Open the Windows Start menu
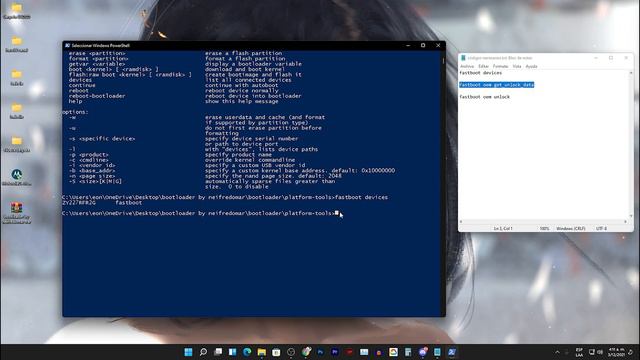Viewport: 640px width, 360px height. (x=188, y=352)
